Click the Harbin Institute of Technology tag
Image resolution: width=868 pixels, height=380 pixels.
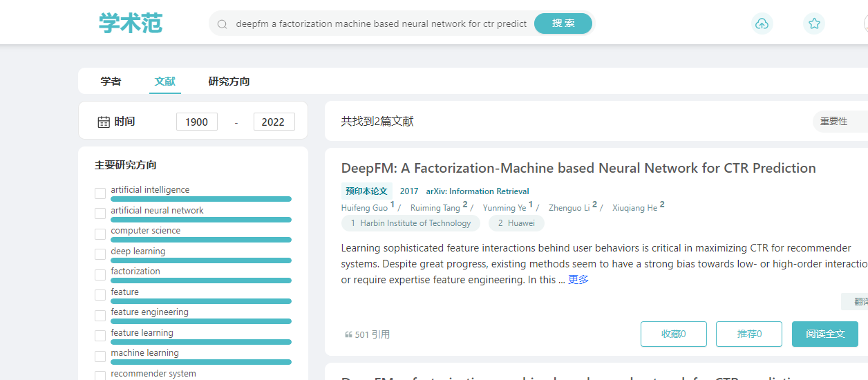tap(411, 223)
